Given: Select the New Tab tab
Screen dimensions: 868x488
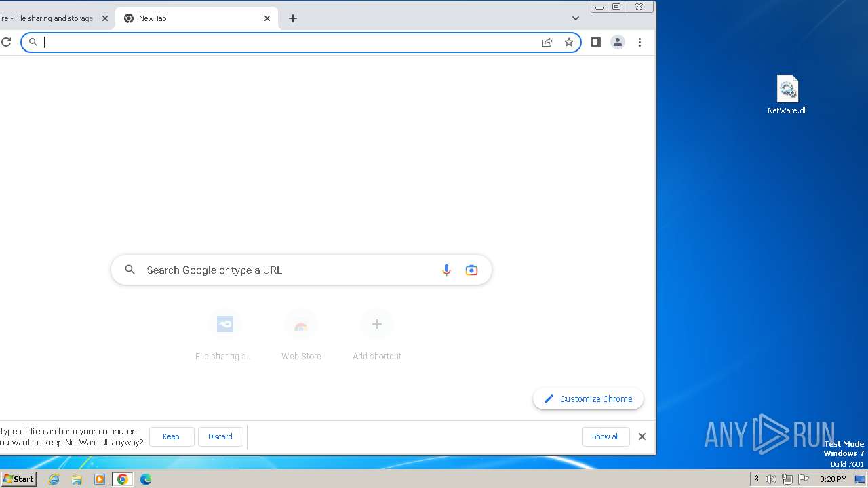Looking at the screenshot, I should [197, 18].
